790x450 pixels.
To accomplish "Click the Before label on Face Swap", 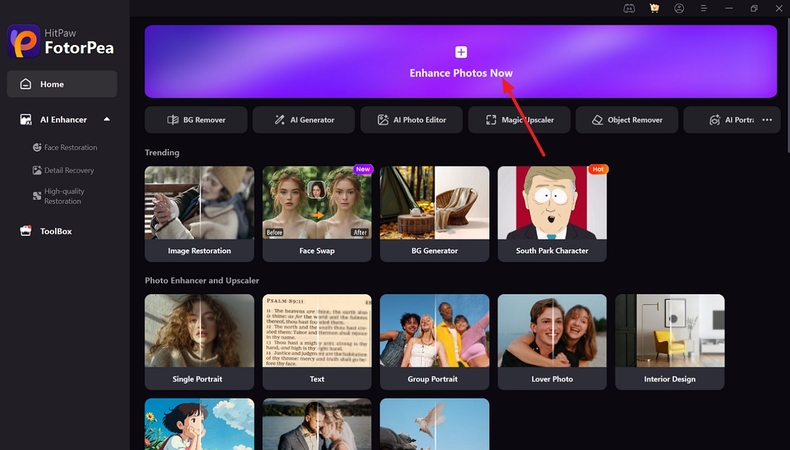I will pyautogui.click(x=275, y=232).
